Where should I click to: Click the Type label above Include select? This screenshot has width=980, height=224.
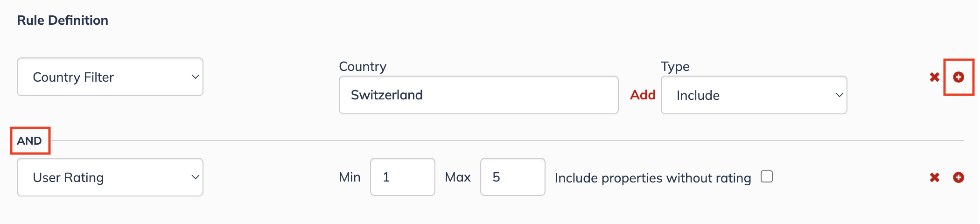(x=675, y=67)
